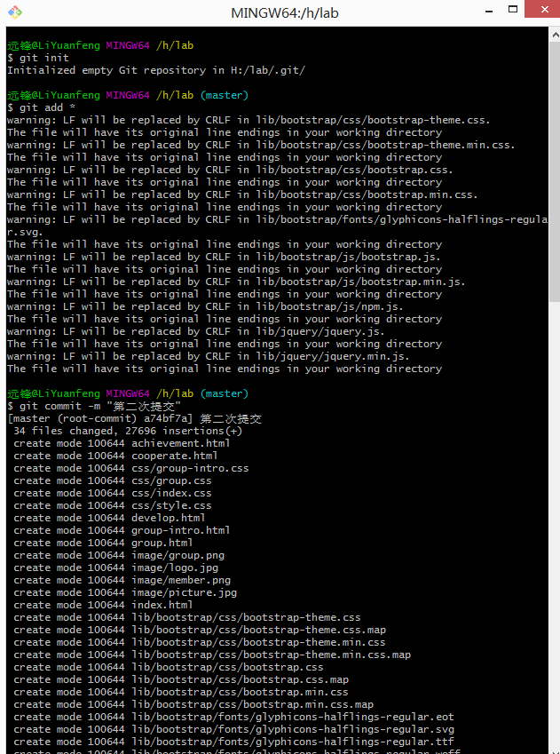Click the '$ git add *' command line
560x754 pixels.
42,107
